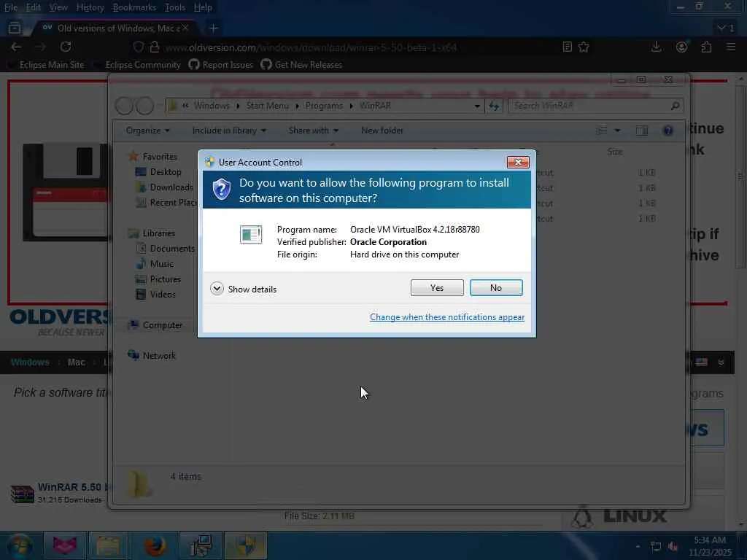Open the Bookmarks menu in Firefox
The height and width of the screenshot is (560, 747).
134,7
